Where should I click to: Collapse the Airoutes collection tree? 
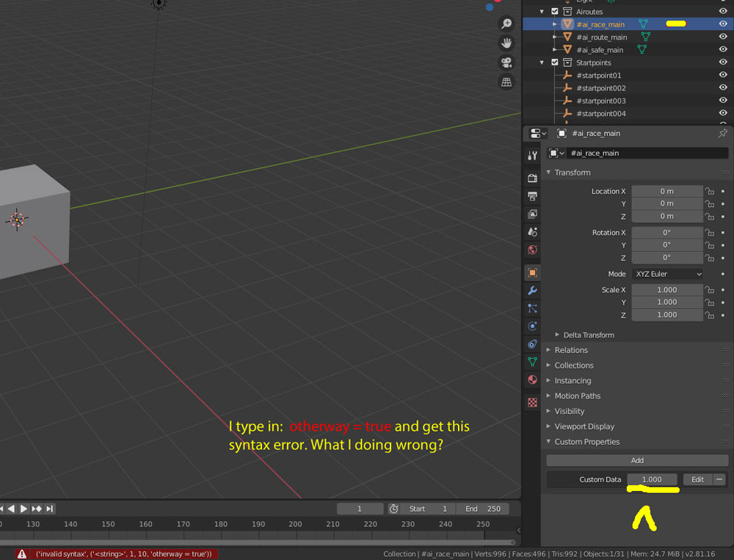pyautogui.click(x=542, y=11)
